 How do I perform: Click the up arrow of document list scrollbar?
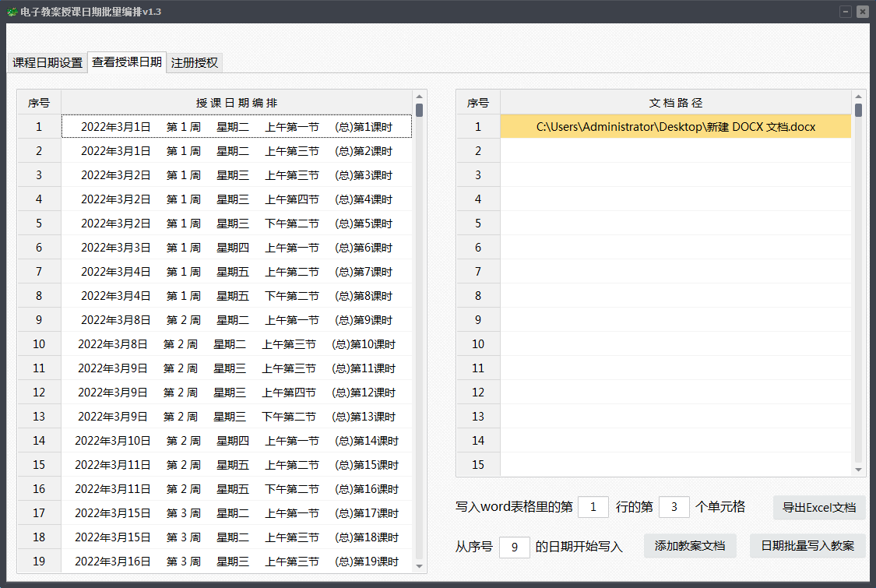[x=858, y=97]
